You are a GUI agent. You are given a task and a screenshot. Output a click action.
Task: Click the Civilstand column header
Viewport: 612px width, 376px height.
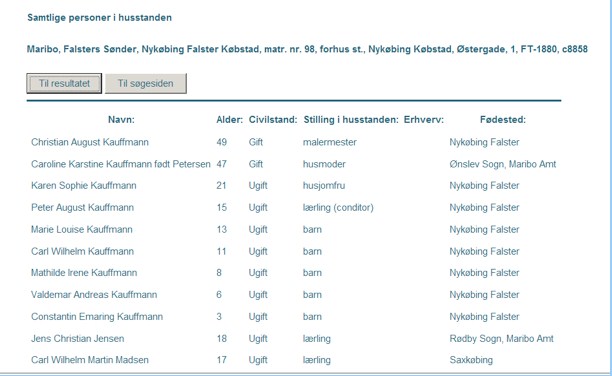273,119
